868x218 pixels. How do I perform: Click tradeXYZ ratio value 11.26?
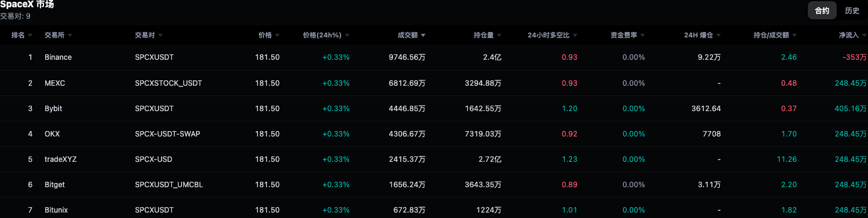point(787,159)
